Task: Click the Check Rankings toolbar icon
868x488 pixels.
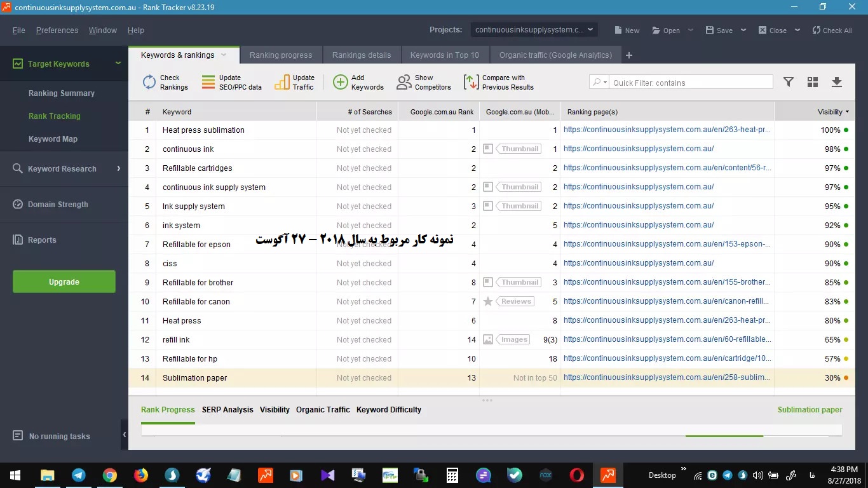Action: (149, 82)
